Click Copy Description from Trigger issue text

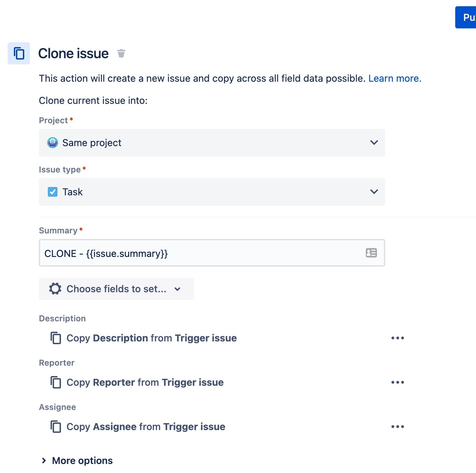click(151, 338)
